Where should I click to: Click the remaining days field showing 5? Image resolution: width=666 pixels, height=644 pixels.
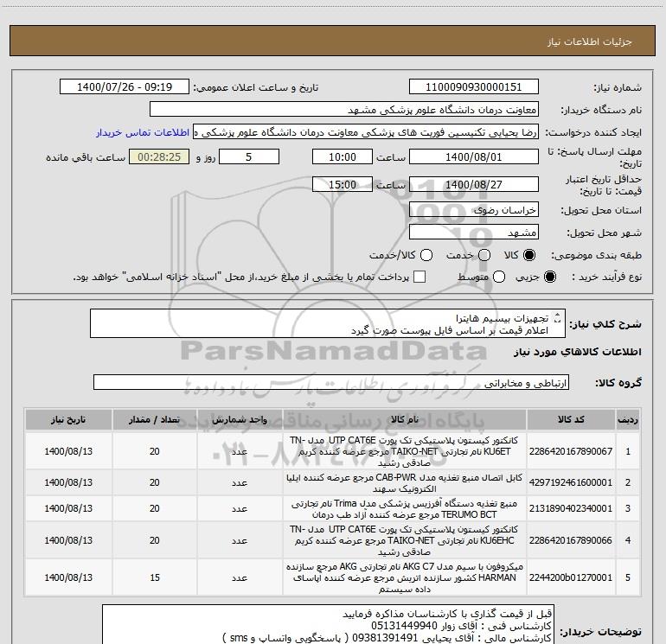pos(249,157)
